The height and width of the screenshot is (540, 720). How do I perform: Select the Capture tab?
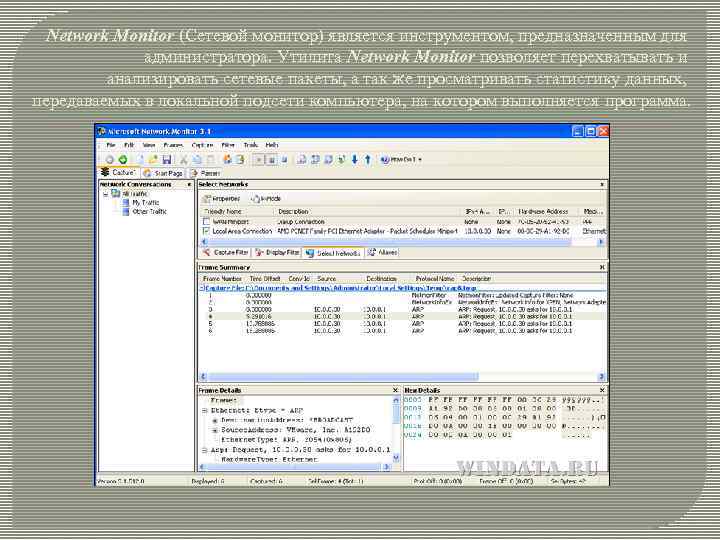pyautogui.click(x=119, y=173)
